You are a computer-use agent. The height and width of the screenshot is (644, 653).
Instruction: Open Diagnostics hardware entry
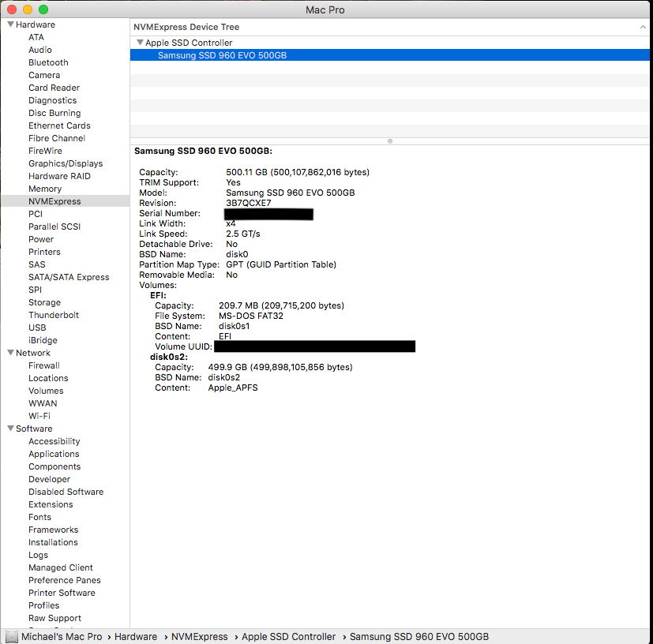[52, 100]
